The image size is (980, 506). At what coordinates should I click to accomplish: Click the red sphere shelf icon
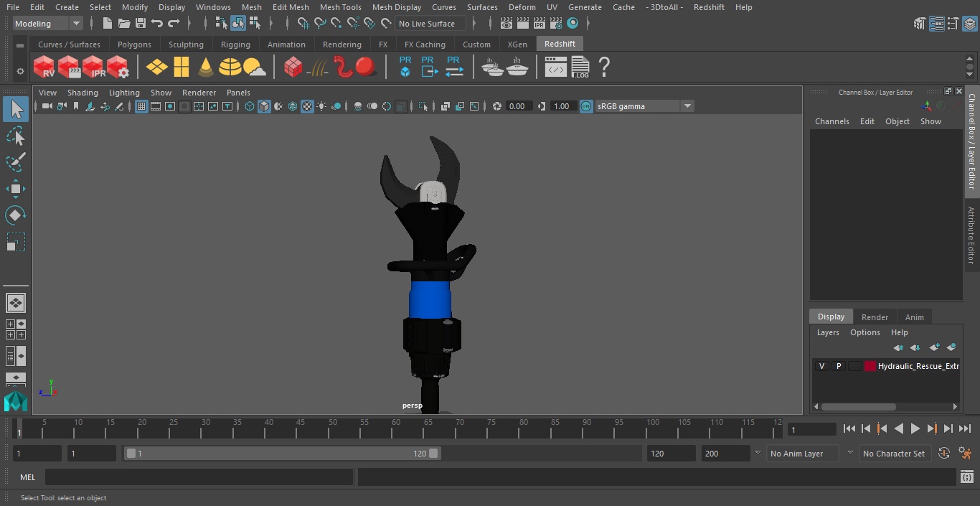pos(366,67)
